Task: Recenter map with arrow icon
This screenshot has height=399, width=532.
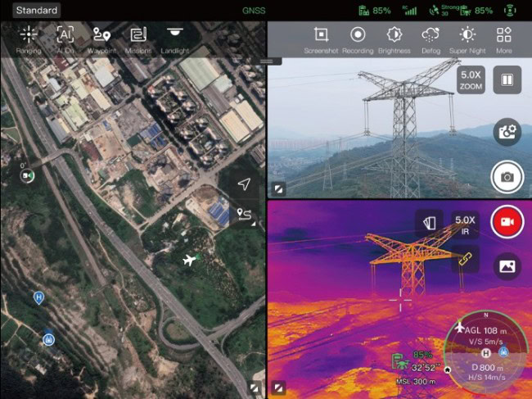Action: (x=244, y=184)
